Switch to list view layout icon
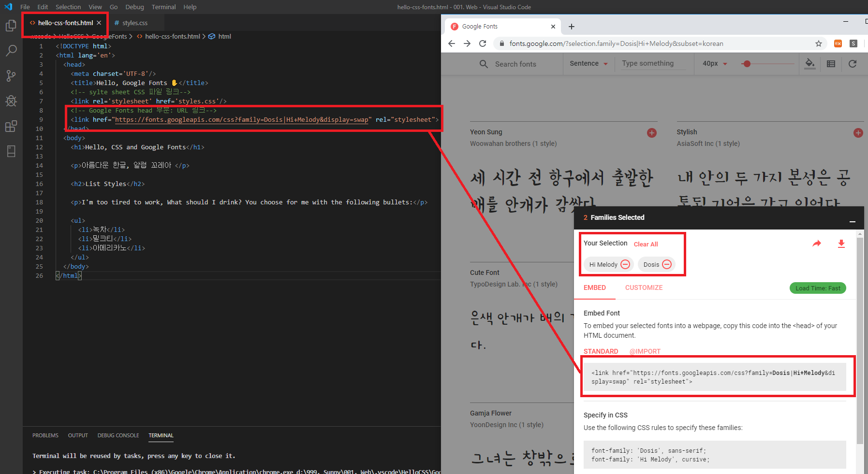This screenshot has height=474, width=868. pyautogui.click(x=831, y=64)
